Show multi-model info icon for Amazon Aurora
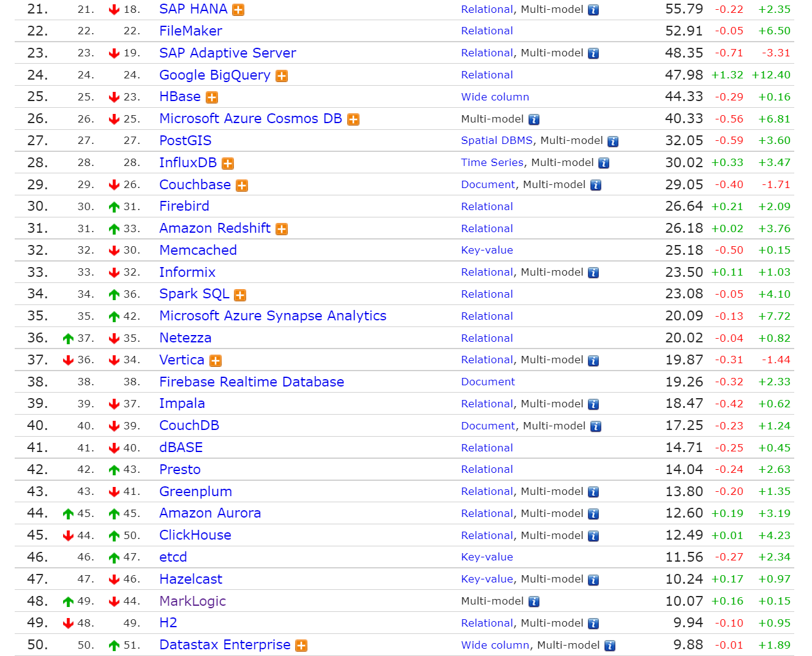The image size is (812, 656). [x=593, y=515]
